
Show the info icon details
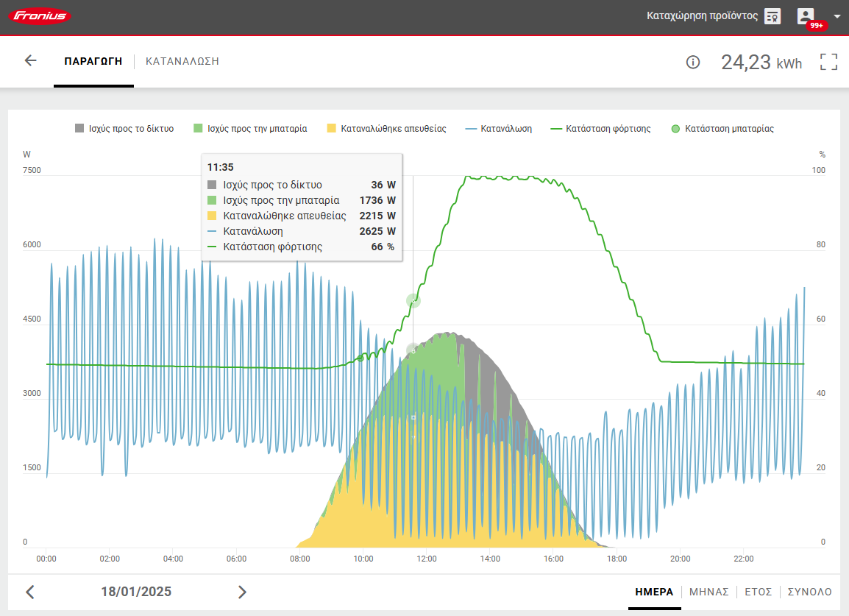tap(692, 62)
